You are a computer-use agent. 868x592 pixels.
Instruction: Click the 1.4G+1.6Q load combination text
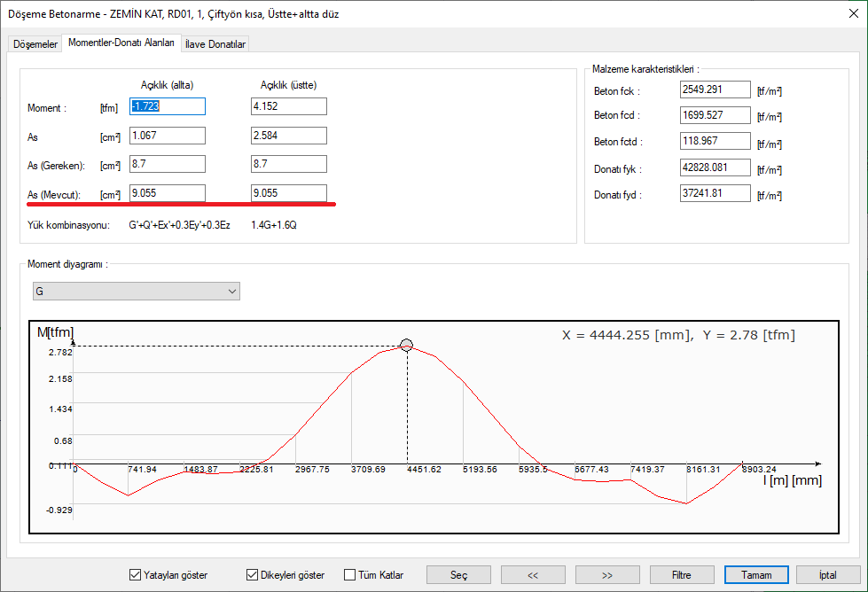tap(273, 225)
